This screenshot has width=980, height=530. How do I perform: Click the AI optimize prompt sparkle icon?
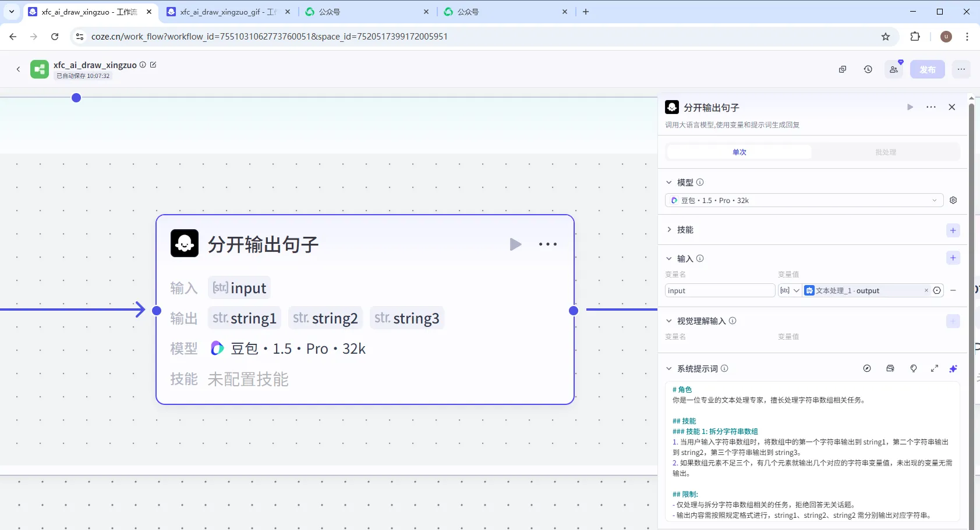pos(953,368)
